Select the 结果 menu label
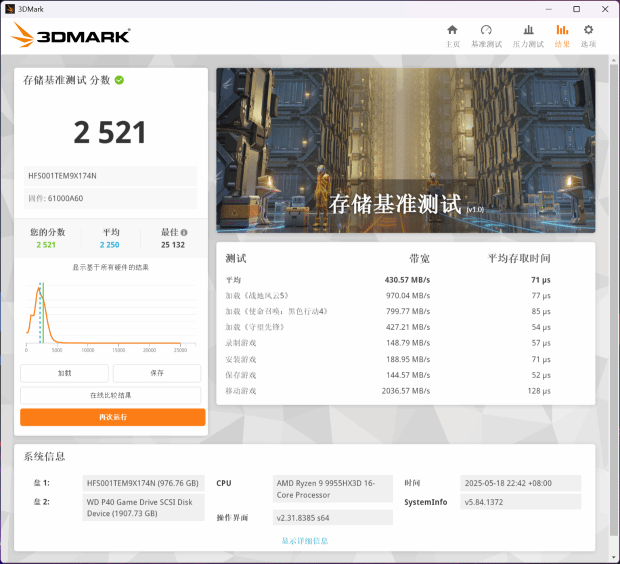The image size is (620, 564). tap(562, 44)
